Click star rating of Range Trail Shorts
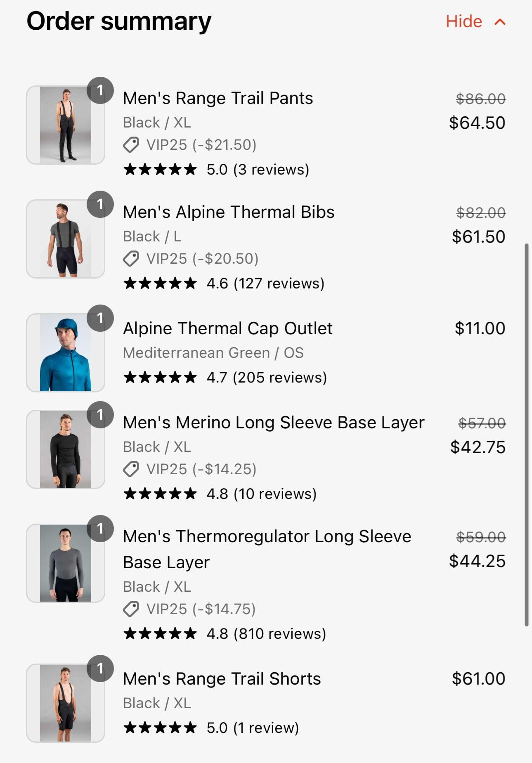This screenshot has height=763, width=532. 160,728
